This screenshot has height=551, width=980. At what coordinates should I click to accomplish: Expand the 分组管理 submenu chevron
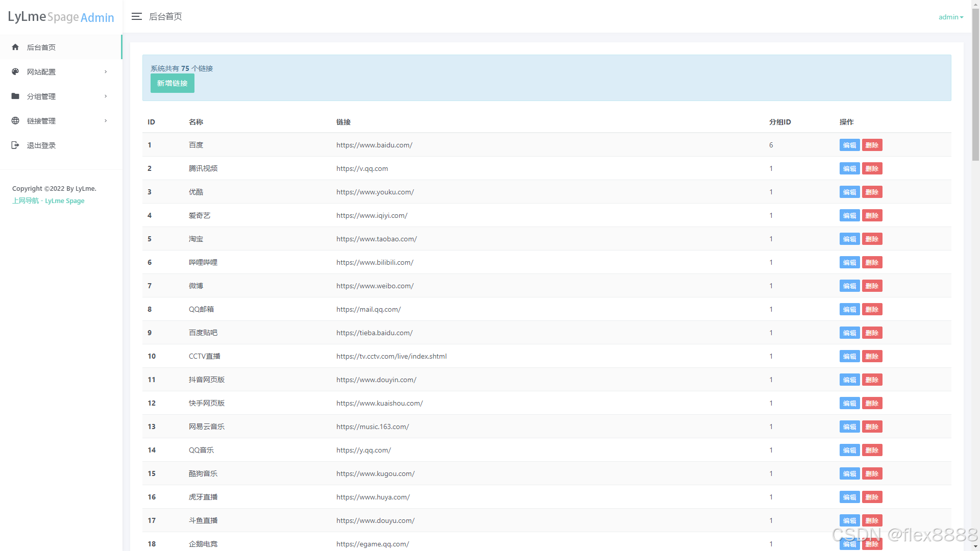pyautogui.click(x=106, y=96)
